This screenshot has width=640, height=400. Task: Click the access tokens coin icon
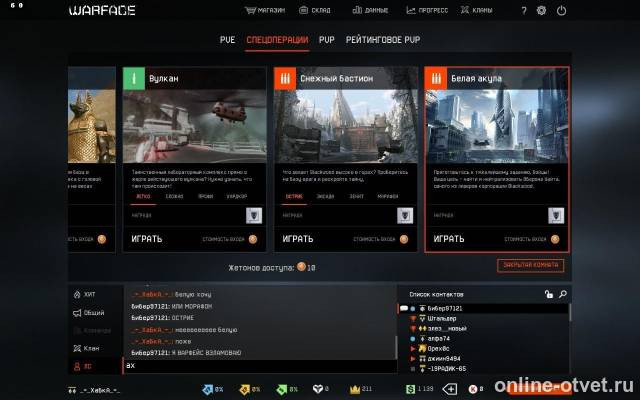click(301, 267)
